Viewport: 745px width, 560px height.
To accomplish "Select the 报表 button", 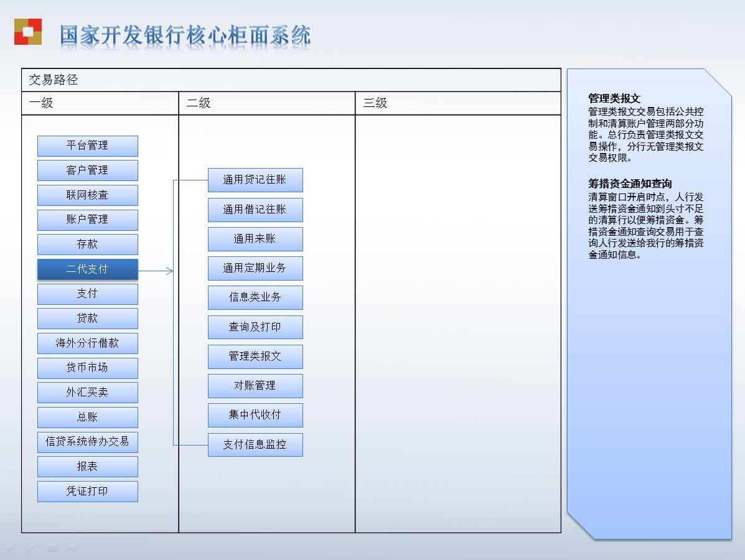I will (x=87, y=467).
